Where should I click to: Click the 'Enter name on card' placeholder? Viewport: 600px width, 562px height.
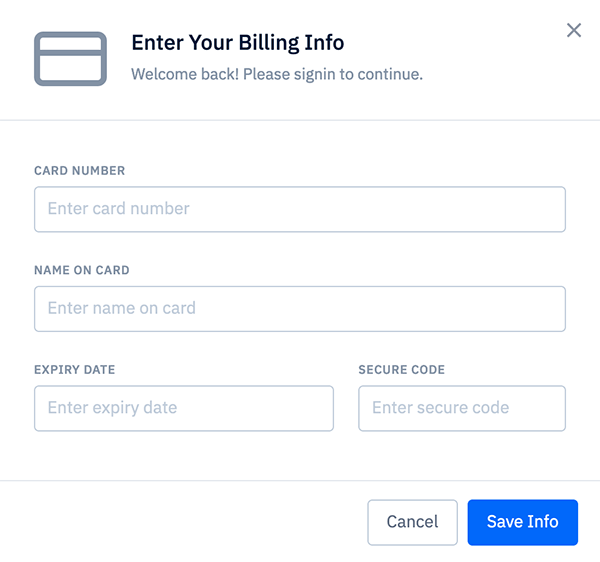(x=122, y=308)
